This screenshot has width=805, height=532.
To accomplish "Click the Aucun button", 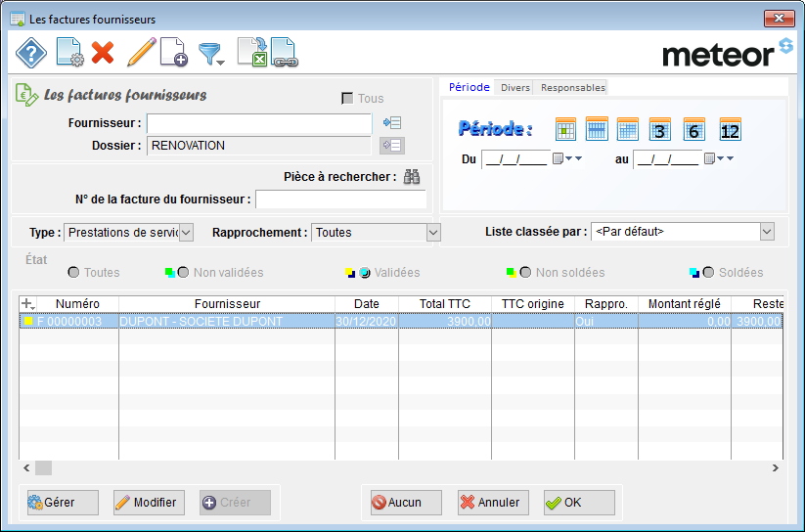I will [x=406, y=503].
